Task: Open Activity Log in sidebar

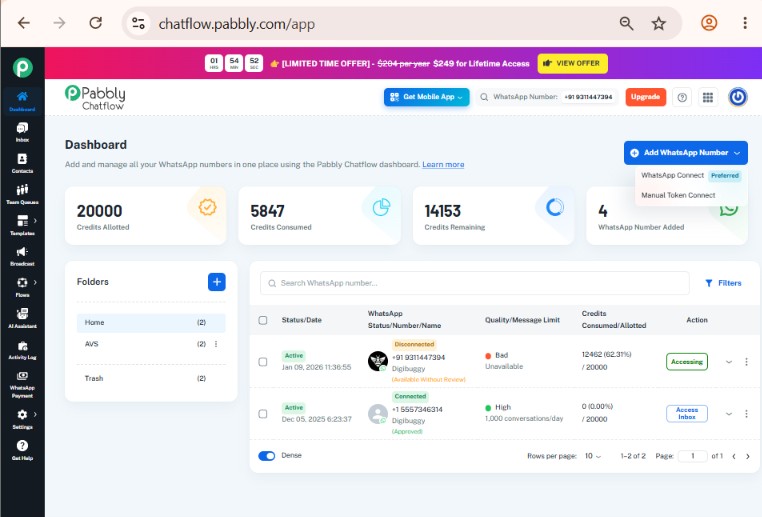Action: point(22,350)
